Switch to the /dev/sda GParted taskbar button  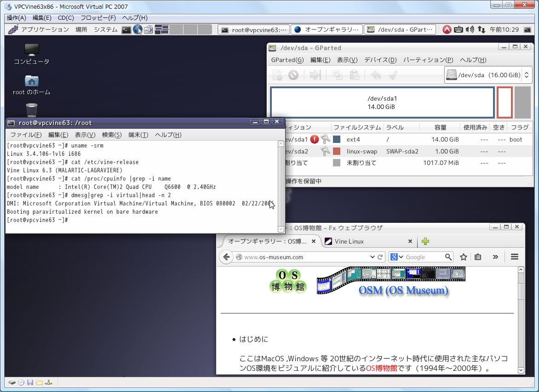coord(400,29)
